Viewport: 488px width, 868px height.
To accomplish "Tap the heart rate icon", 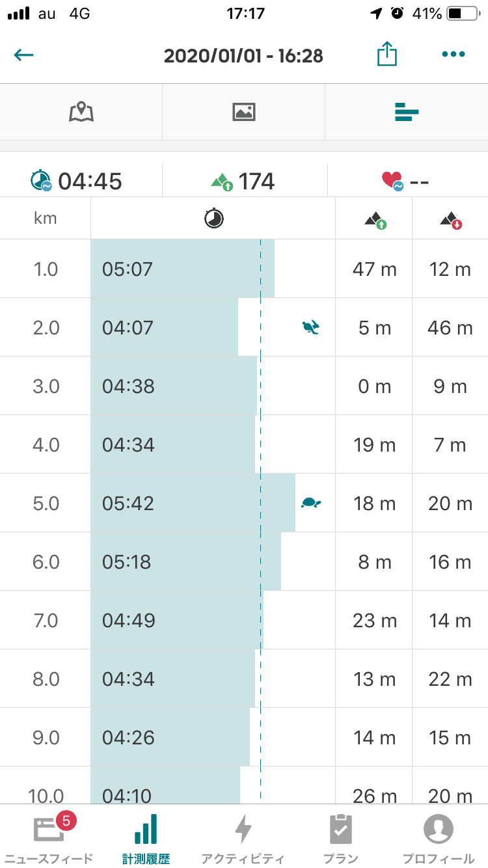I will click(392, 180).
